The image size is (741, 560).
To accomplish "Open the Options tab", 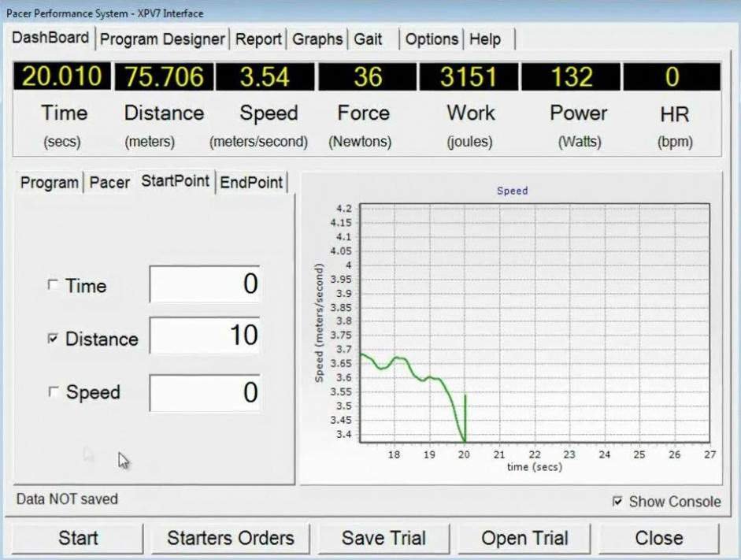I will point(432,39).
